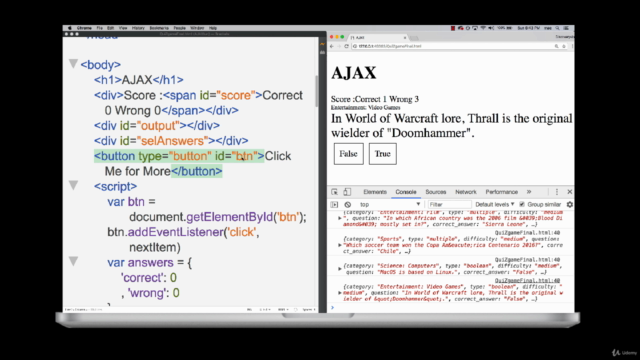Expand the Science: Computers log object

(x=340, y=269)
